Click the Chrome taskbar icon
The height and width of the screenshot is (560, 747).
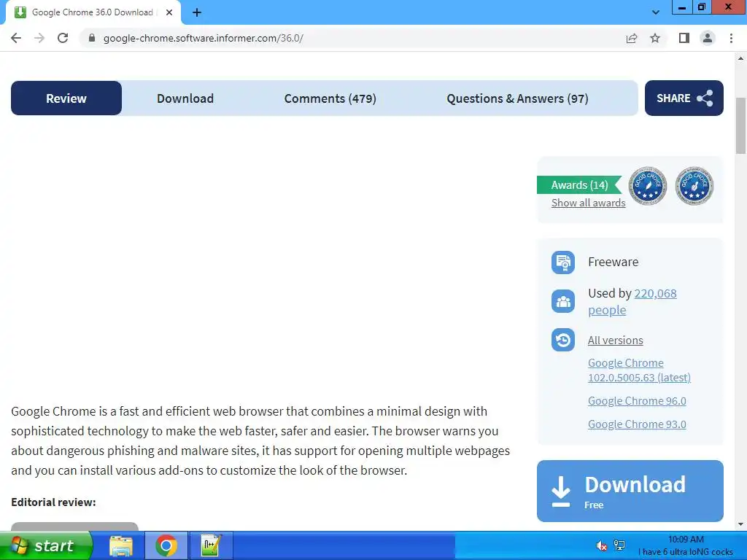tap(166, 545)
